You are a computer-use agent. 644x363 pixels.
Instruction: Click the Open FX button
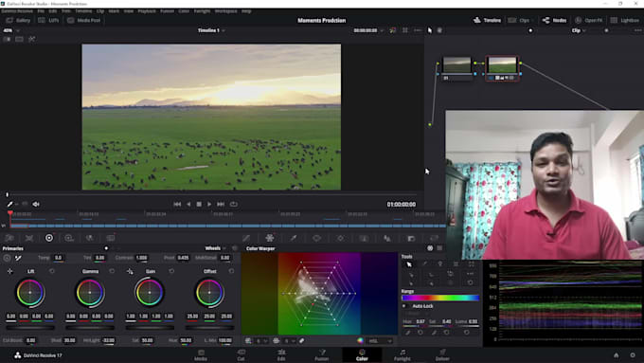tap(588, 20)
